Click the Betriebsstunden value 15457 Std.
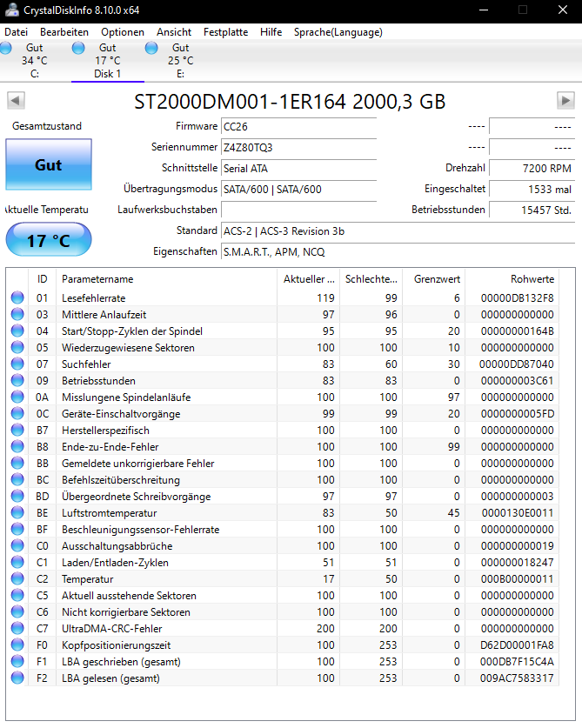The height and width of the screenshot is (728, 582). pos(532,210)
